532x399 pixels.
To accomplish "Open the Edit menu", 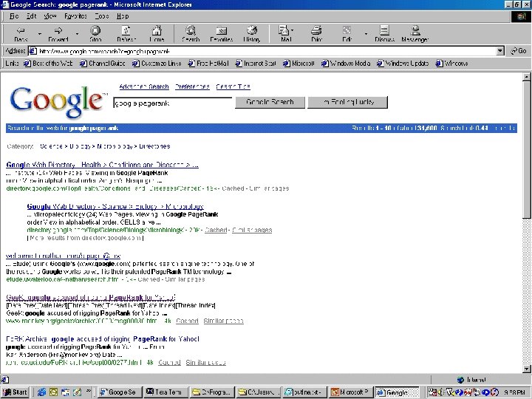I will 31,16.
